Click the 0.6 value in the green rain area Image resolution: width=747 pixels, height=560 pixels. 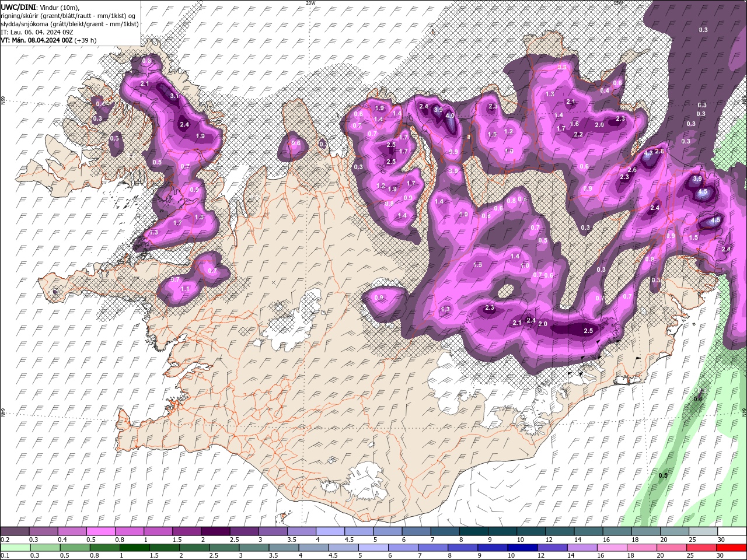point(698,399)
